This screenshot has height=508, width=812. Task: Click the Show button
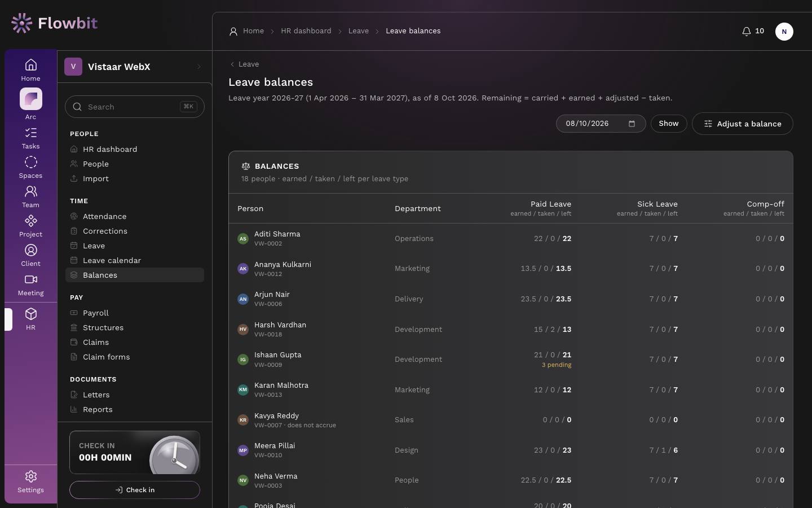click(x=669, y=124)
